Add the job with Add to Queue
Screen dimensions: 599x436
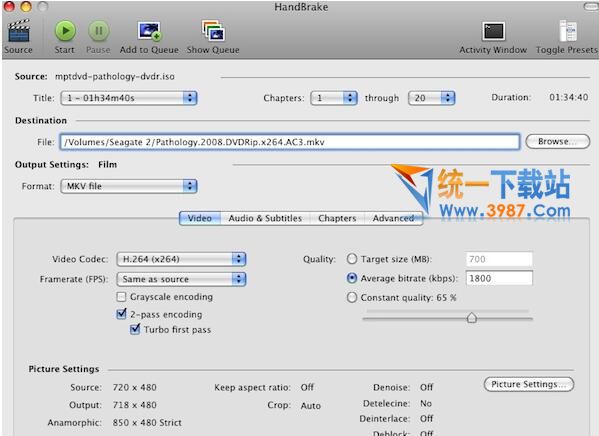pyautogui.click(x=149, y=31)
